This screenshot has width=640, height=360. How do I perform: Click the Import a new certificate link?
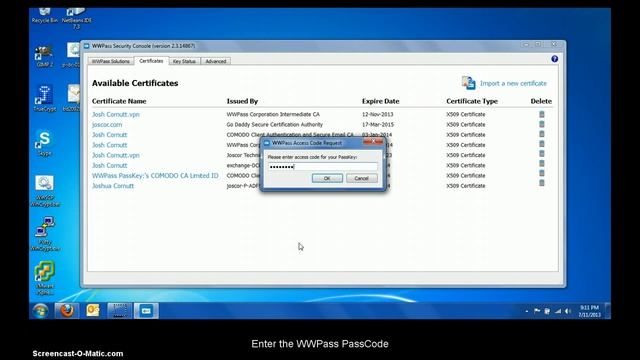click(x=513, y=83)
